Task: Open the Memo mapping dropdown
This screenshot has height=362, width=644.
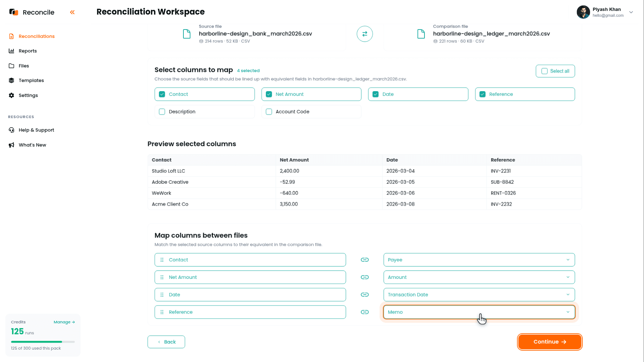Action: pos(479,312)
